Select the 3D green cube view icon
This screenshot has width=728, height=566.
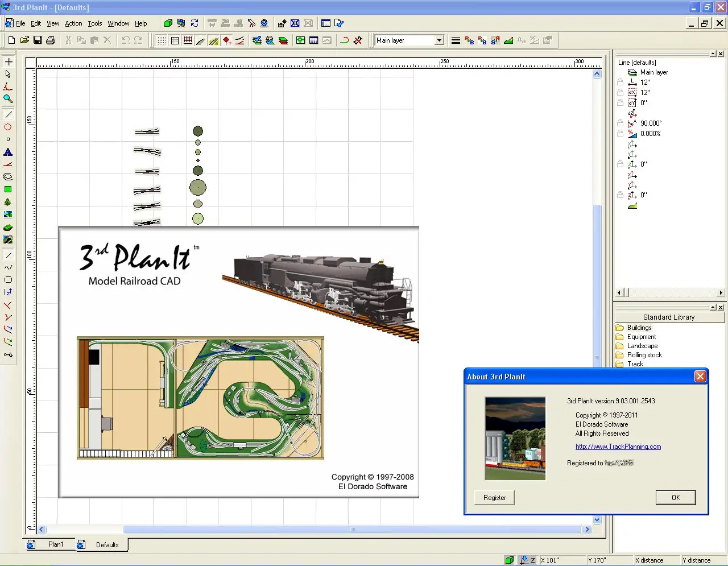(168, 23)
